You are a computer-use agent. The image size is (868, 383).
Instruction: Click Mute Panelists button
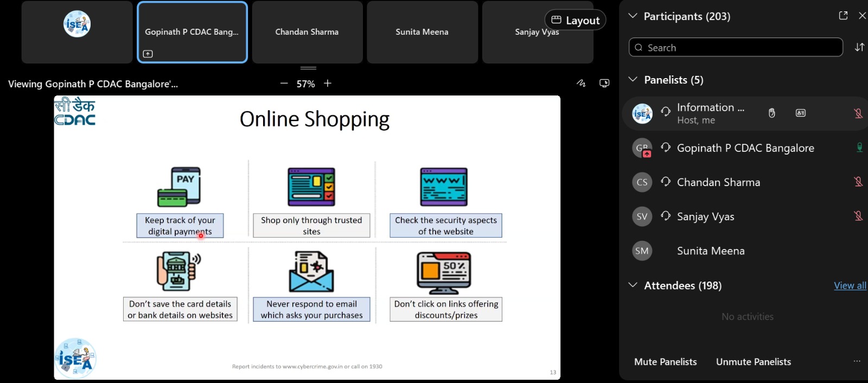click(x=666, y=362)
